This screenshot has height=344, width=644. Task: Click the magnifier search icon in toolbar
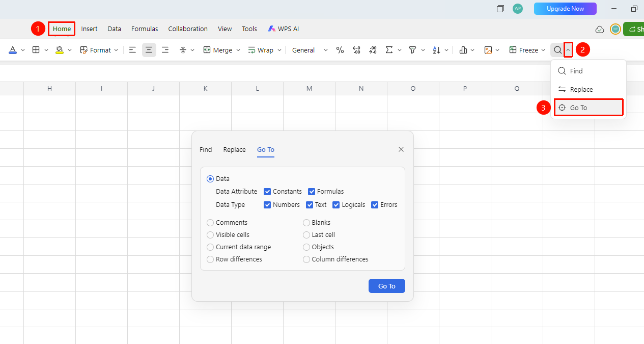558,50
